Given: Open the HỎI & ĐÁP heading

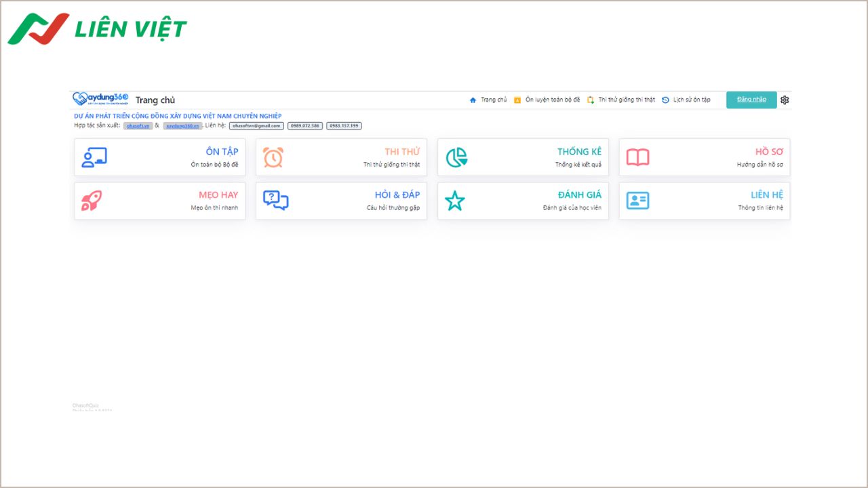Looking at the screenshot, I should pos(397,195).
